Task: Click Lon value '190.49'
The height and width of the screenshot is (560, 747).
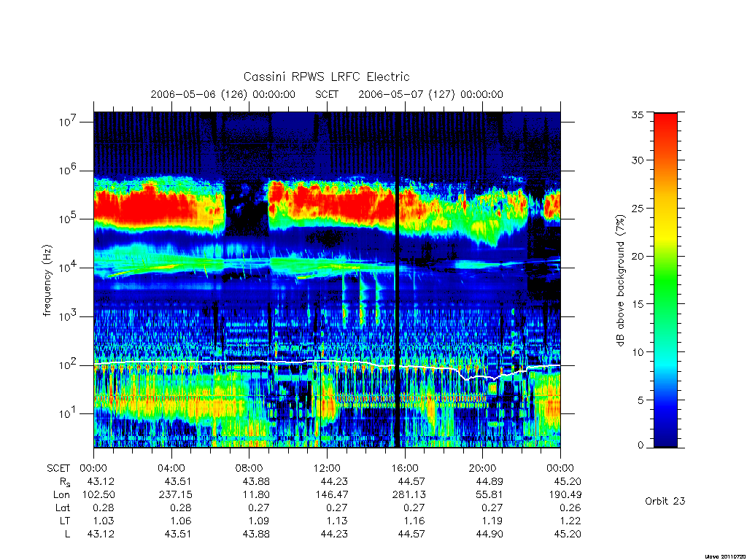Action: tap(565, 495)
